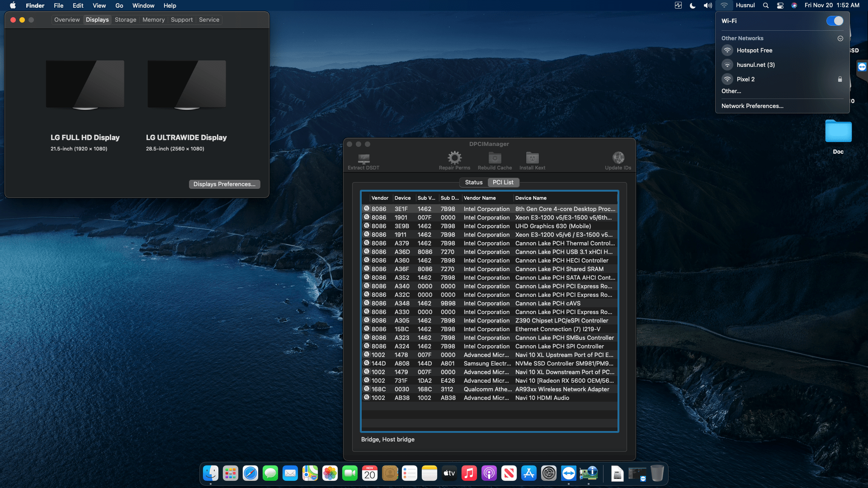The image size is (868, 488).
Task: Open Spotlight search from the menu bar
Action: (765, 5)
